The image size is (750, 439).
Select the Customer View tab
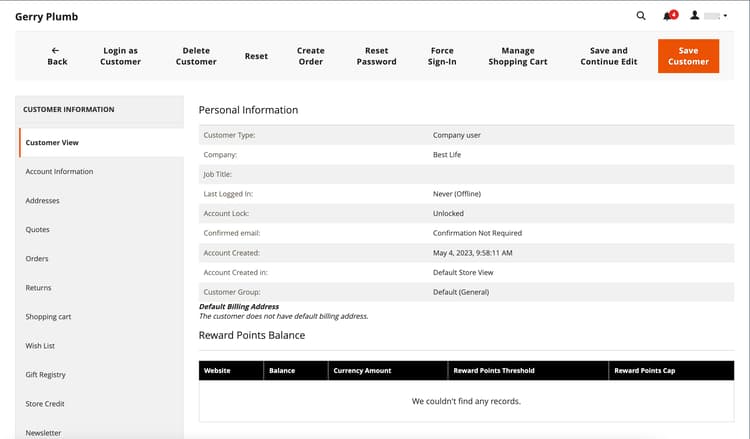pos(101,143)
